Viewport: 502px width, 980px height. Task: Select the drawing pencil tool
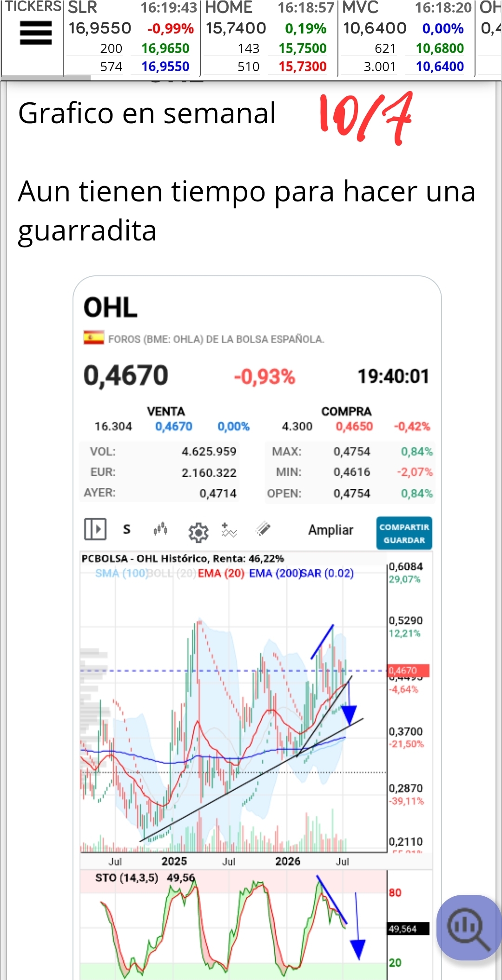click(x=263, y=529)
